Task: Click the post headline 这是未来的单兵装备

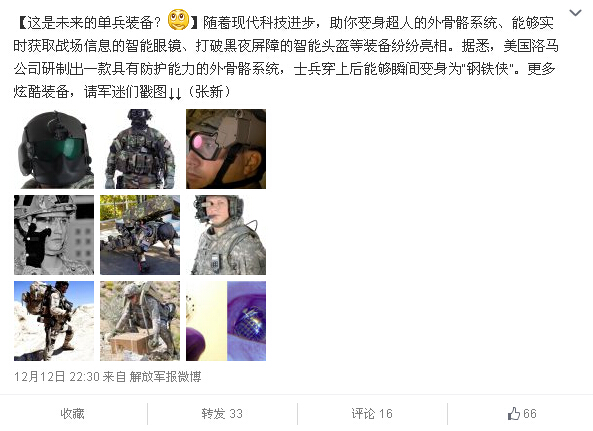Action: [x=94, y=23]
